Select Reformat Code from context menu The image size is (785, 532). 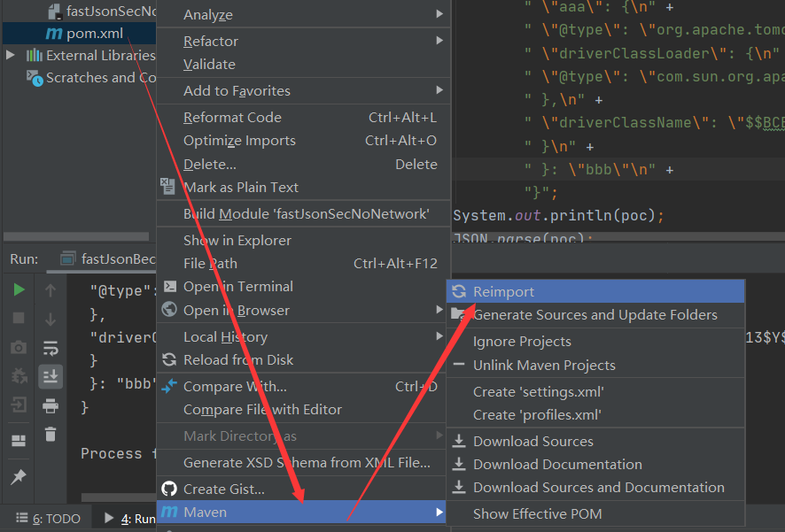(232, 118)
